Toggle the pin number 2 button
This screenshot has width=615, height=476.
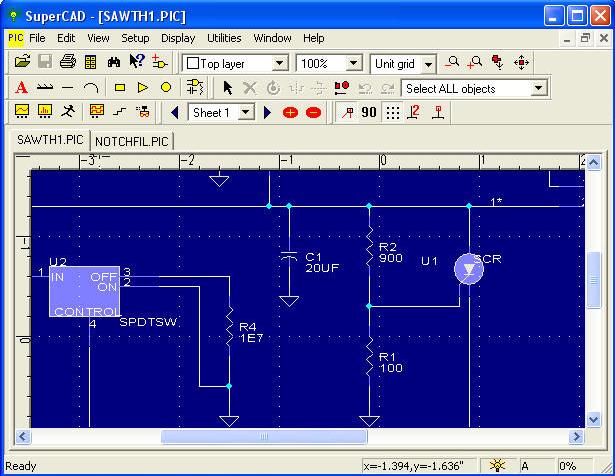414,113
